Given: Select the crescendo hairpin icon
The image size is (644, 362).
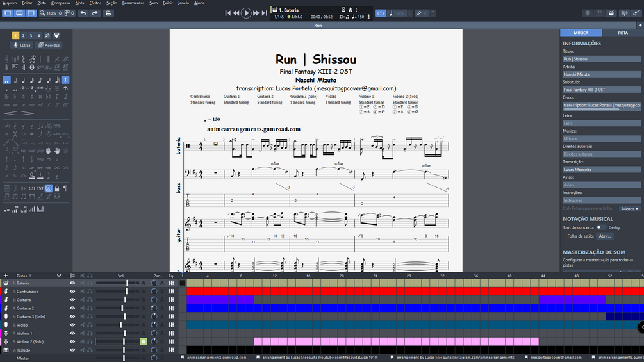Looking at the screenshot, I should click(x=11, y=113).
